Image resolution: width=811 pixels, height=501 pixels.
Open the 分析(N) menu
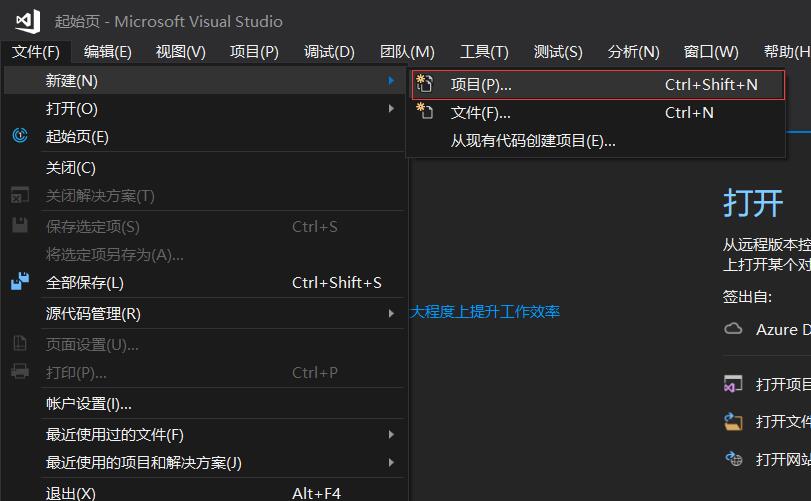coord(633,52)
